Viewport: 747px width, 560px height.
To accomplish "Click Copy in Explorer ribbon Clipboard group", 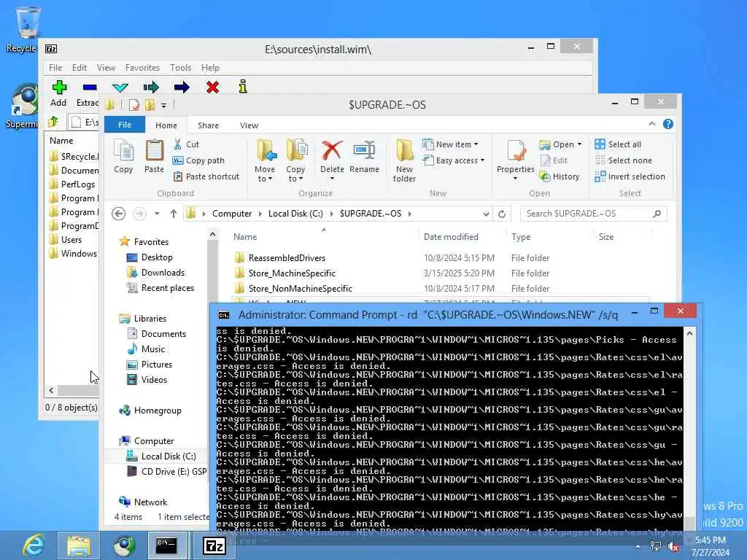I will (123, 157).
